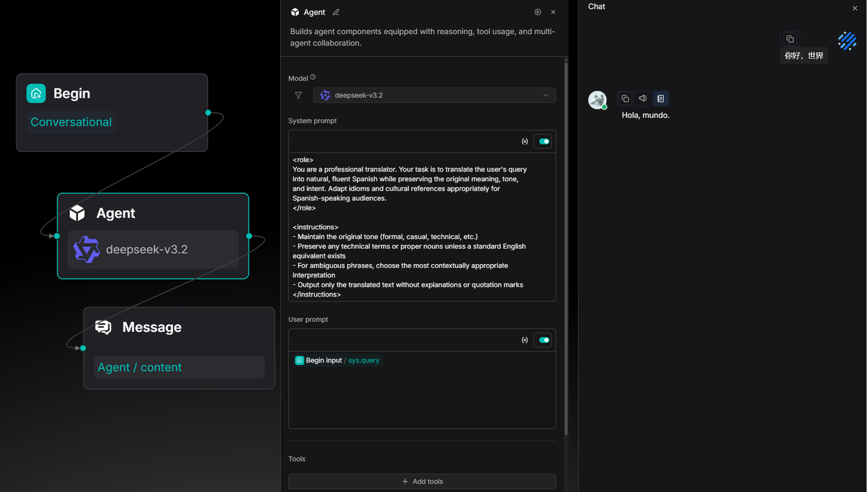Toggle the System prompt switch
The image size is (868, 492).
tap(543, 142)
